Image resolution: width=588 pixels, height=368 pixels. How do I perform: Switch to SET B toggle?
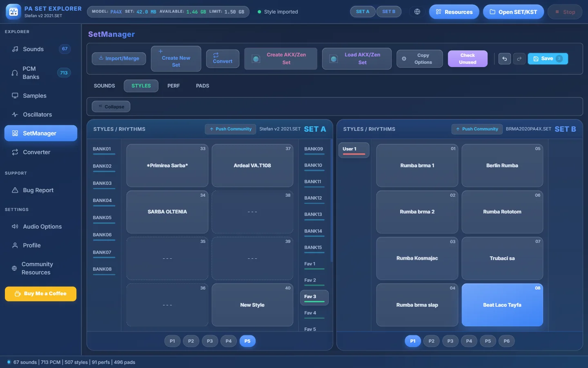pos(389,12)
